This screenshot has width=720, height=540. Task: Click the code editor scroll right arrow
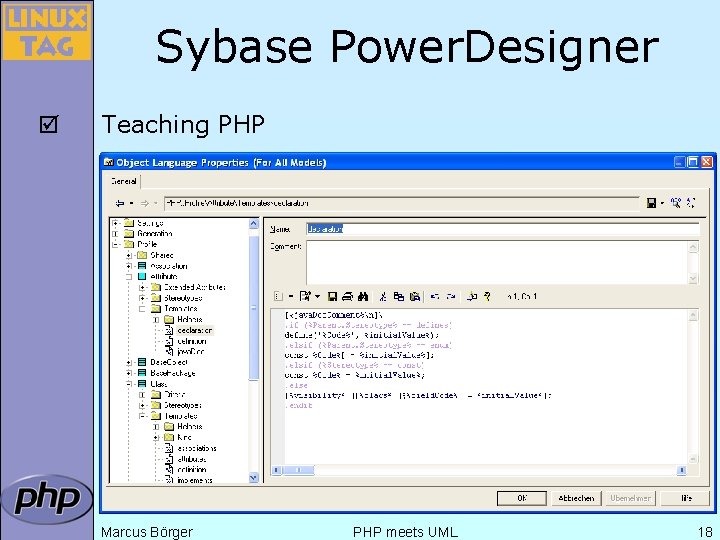(681, 470)
